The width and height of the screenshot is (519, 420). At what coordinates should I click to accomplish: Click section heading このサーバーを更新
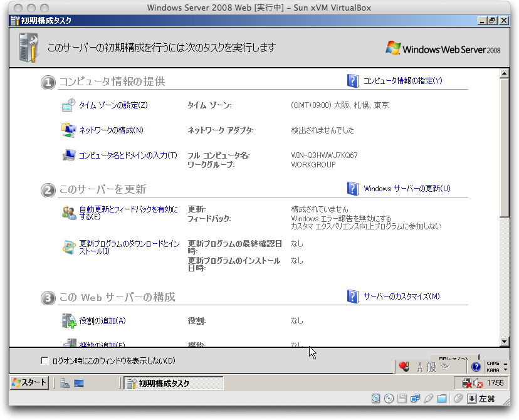point(103,189)
